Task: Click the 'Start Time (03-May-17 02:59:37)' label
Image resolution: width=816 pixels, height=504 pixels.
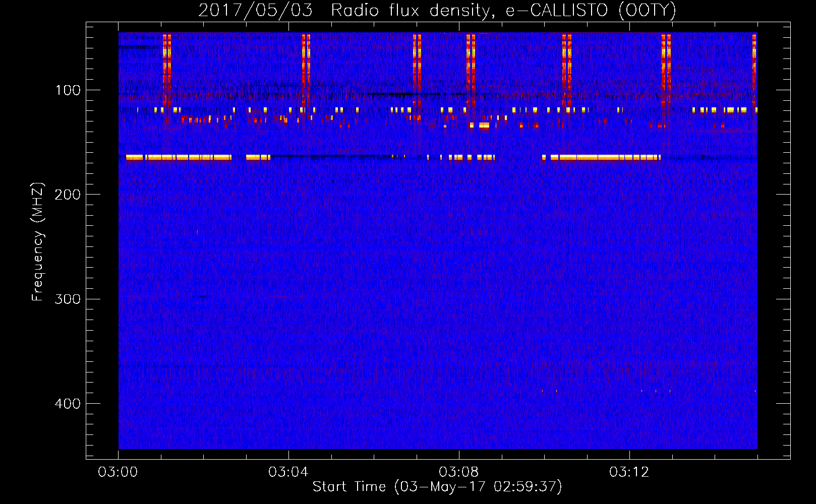Action: coord(437,486)
